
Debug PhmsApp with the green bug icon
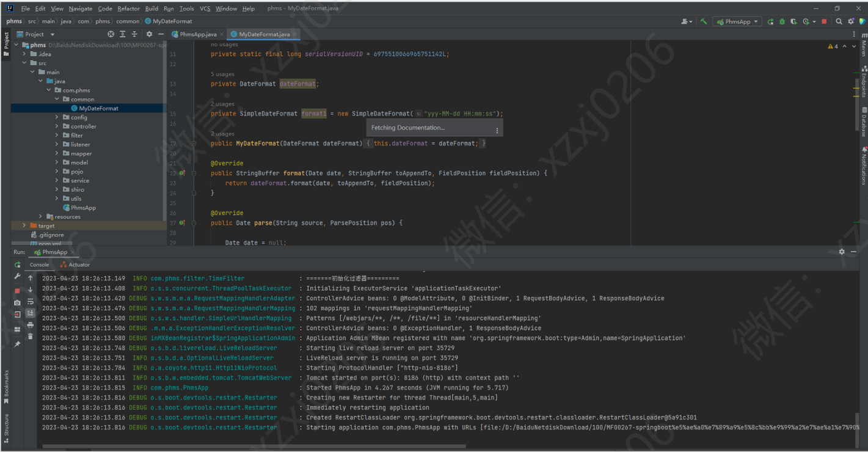(x=782, y=21)
